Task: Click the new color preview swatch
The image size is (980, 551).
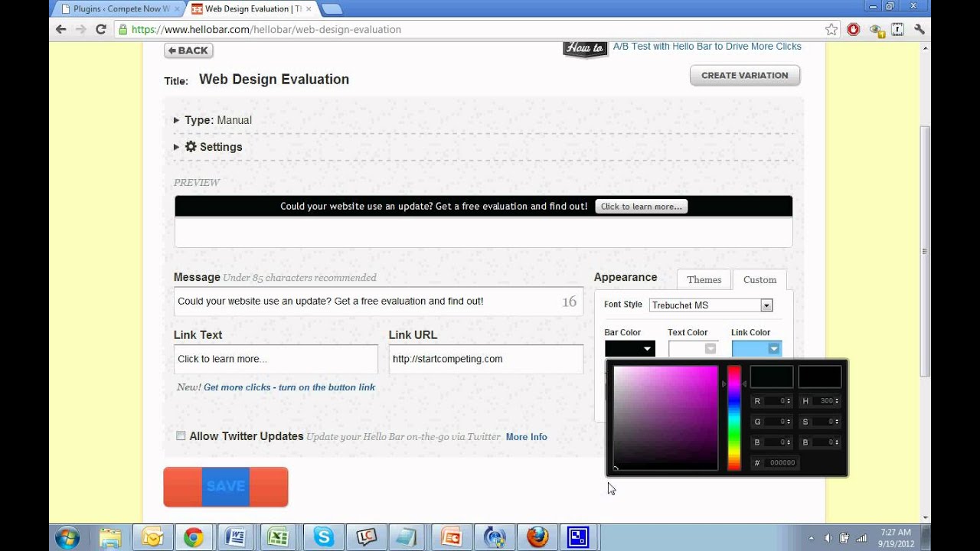Action: click(771, 377)
